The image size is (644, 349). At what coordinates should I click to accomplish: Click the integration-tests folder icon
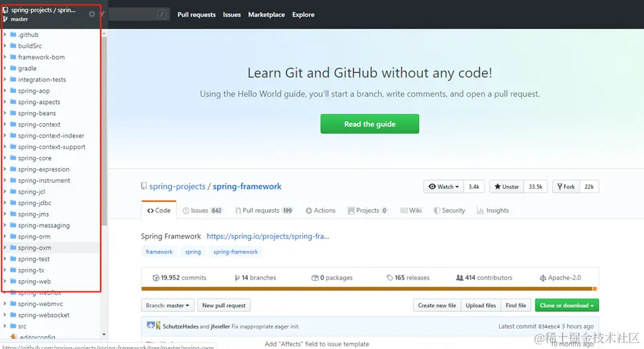[x=13, y=79]
